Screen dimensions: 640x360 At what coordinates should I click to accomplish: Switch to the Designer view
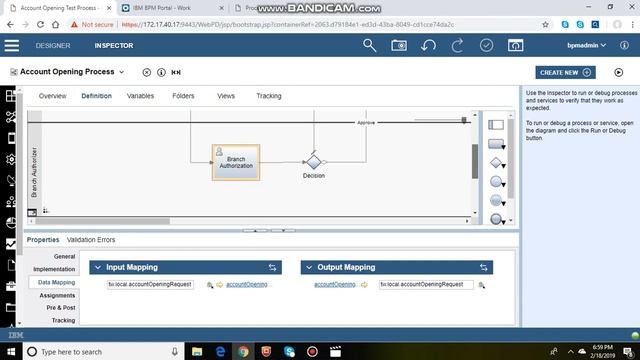[x=53, y=46]
